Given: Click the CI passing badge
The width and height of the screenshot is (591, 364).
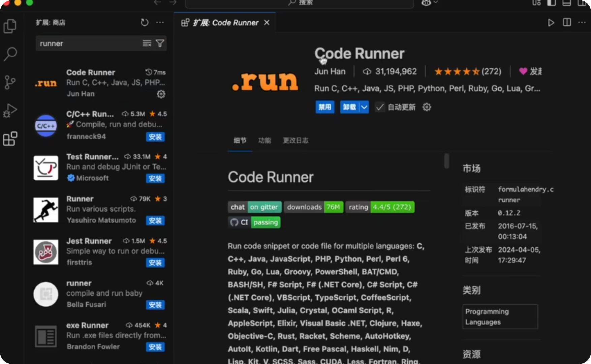Looking at the screenshot, I should [254, 222].
